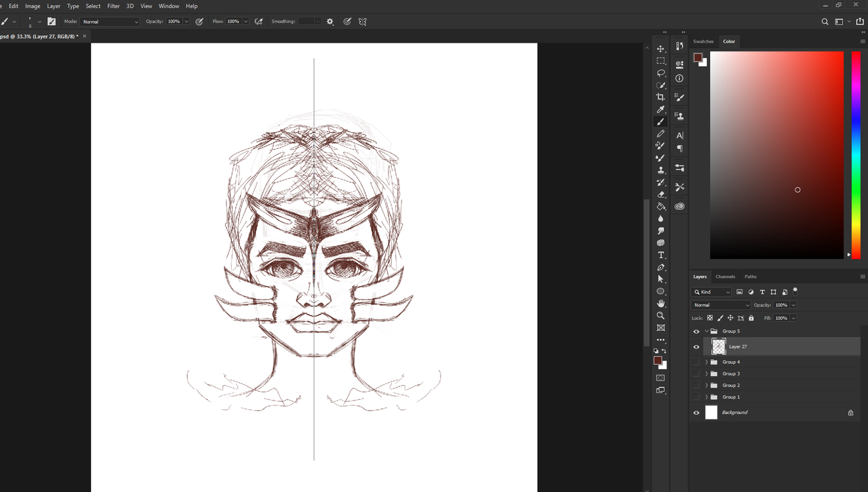Screen dimensions: 868x492
Task: Switch to the Channels tab
Action: (725, 276)
